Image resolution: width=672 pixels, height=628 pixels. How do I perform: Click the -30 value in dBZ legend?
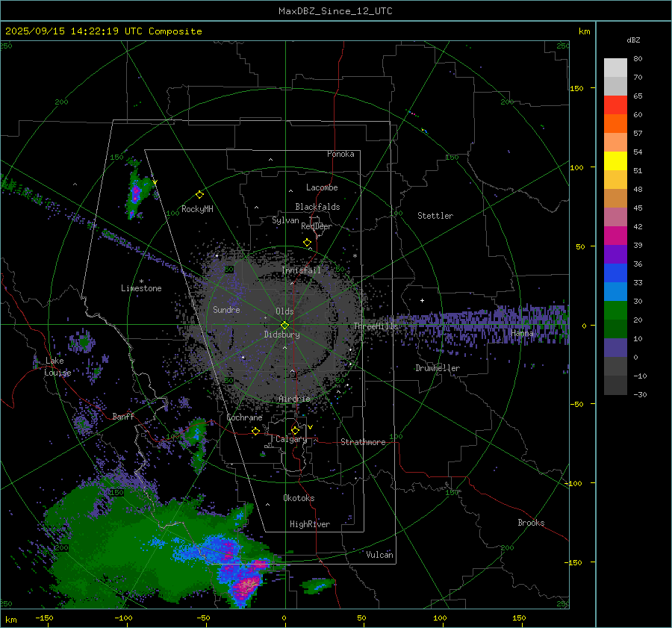(640, 394)
